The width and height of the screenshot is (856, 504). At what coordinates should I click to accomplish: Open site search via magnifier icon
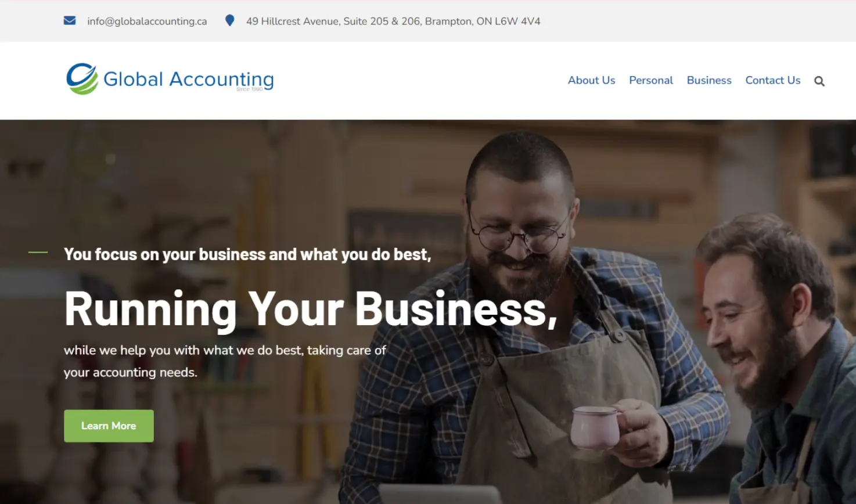pyautogui.click(x=819, y=81)
